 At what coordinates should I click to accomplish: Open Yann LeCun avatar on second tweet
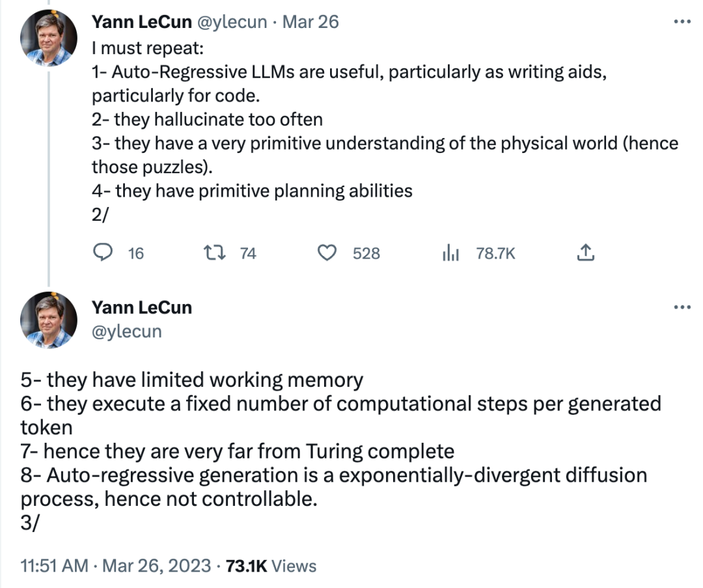coord(48,320)
